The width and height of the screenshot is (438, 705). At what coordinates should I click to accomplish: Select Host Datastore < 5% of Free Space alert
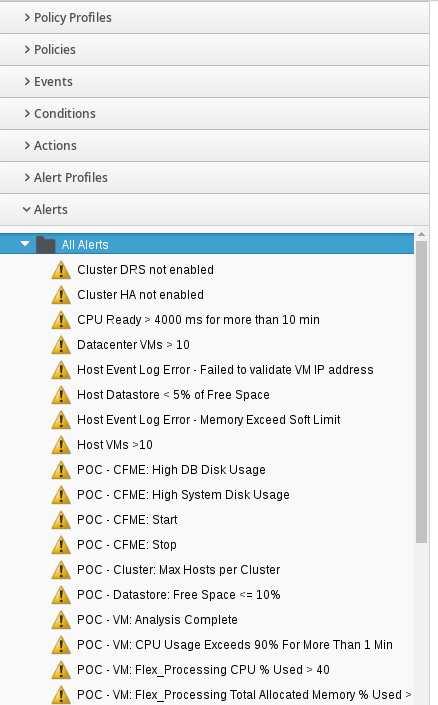pos(173,395)
